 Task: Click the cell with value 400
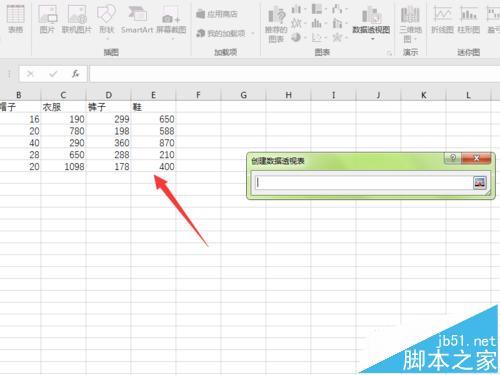(153, 167)
